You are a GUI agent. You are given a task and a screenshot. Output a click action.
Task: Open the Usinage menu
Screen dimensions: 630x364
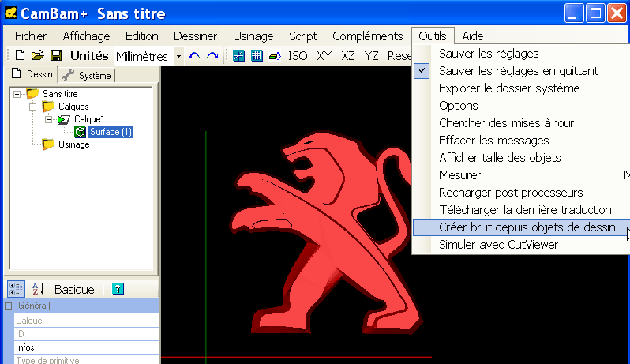253,36
